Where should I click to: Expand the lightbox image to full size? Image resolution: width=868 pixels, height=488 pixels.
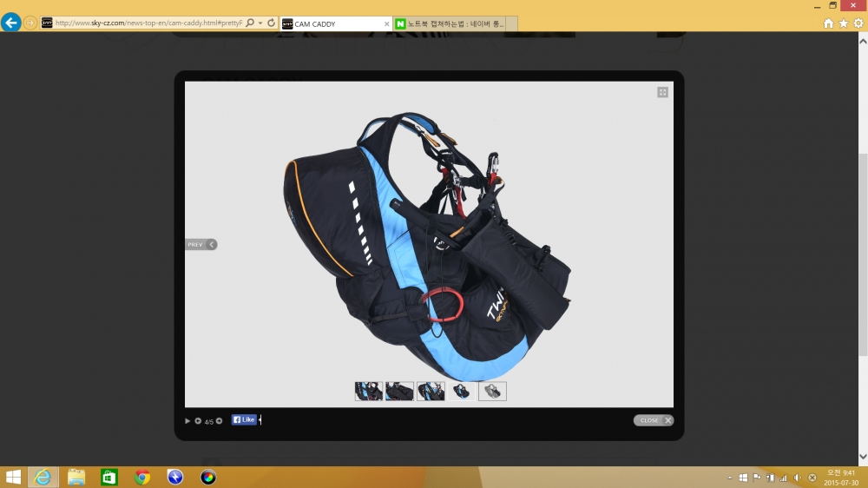point(662,93)
